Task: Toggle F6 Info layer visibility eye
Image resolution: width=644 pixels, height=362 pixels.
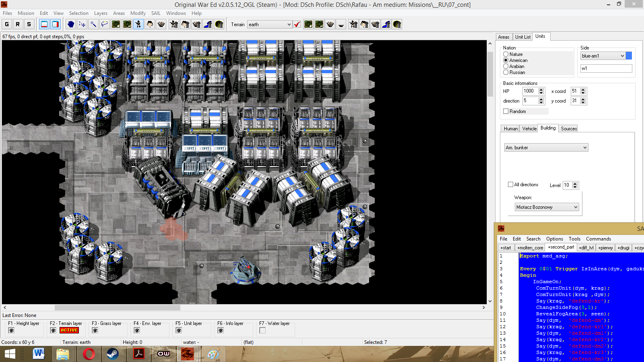Action: (221, 331)
